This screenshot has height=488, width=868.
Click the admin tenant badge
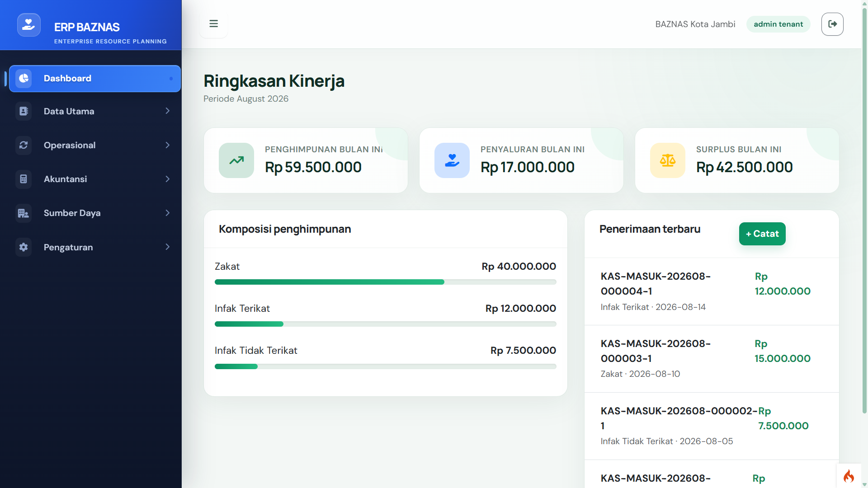click(x=778, y=24)
